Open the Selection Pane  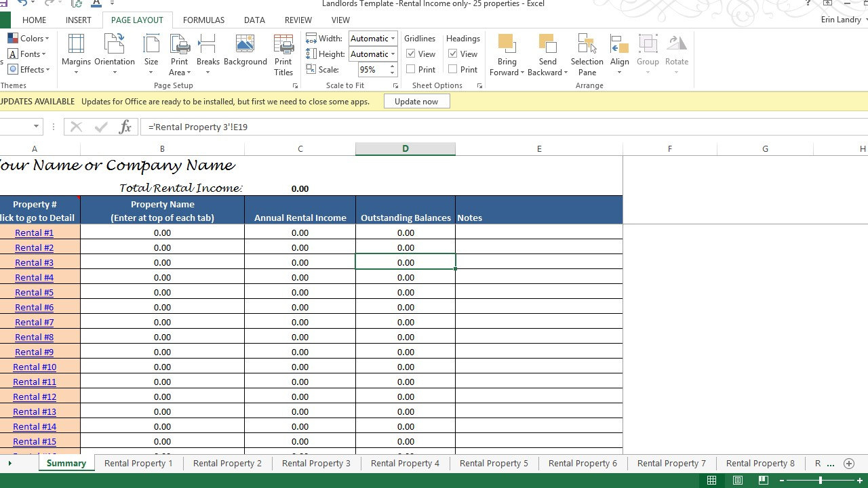pyautogui.click(x=587, y=54)
